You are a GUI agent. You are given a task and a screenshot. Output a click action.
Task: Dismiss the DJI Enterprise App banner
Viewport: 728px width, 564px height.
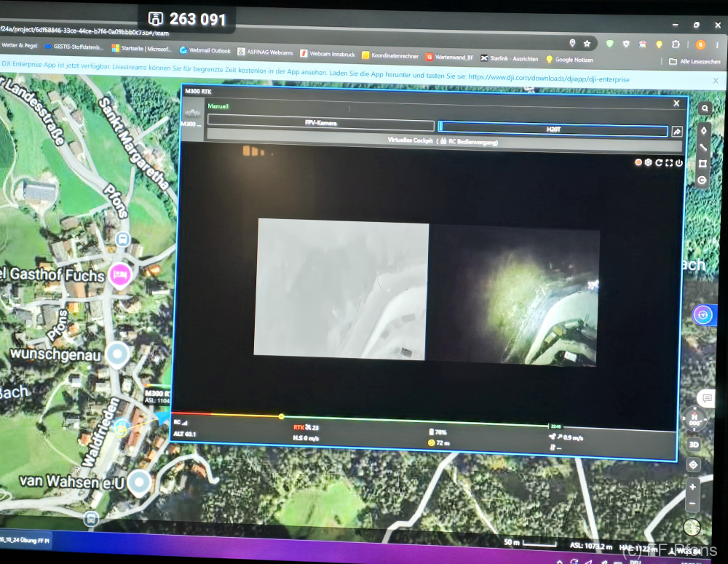click(x=716, y=81)
